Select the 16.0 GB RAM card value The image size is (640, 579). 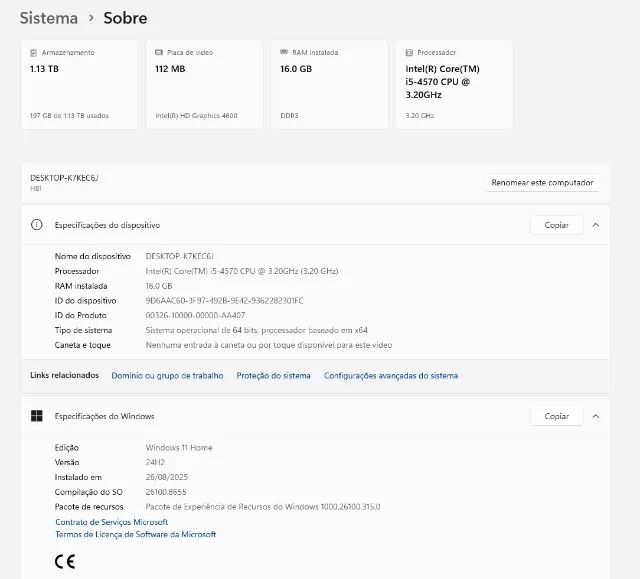coord(296,69)
